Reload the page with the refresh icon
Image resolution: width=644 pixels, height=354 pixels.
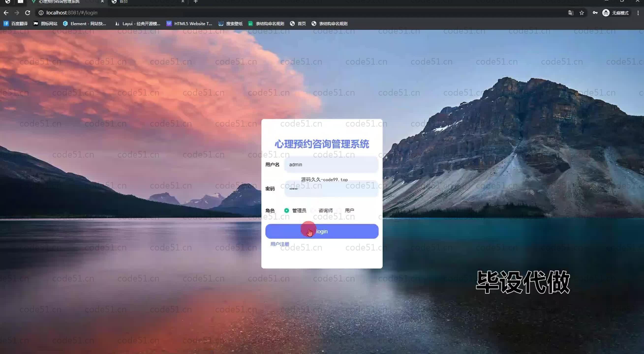(28, 13)
